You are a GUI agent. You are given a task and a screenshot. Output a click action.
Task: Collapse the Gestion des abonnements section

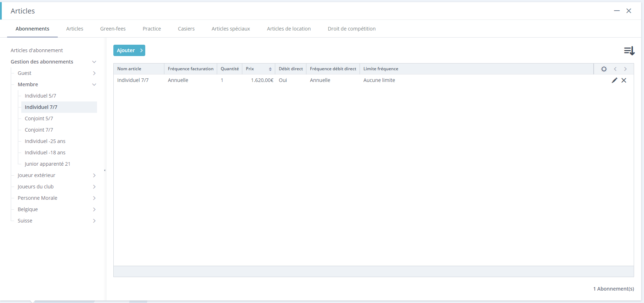94,62
